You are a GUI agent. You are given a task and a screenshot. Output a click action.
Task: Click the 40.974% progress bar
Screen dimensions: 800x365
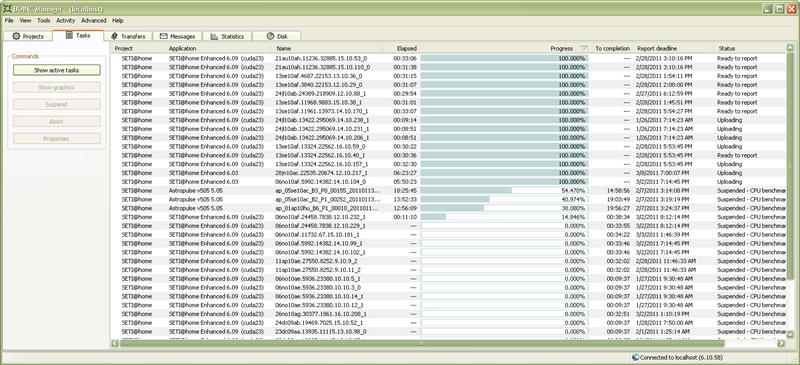504,199
